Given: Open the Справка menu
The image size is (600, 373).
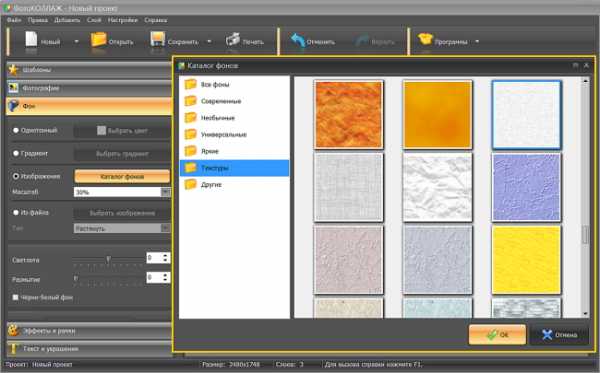Looking at the screenshot, I should click(x=155, y=20).
